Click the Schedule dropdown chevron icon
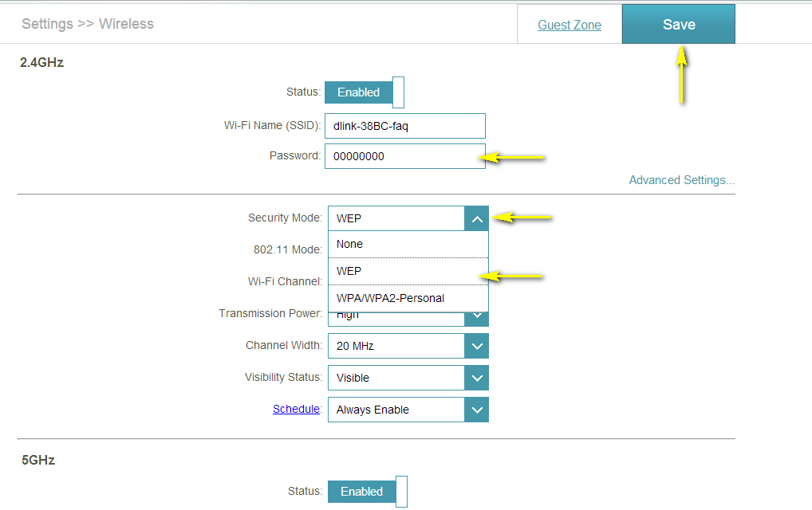This screenshot has height=510, width=812. (476, 410)
